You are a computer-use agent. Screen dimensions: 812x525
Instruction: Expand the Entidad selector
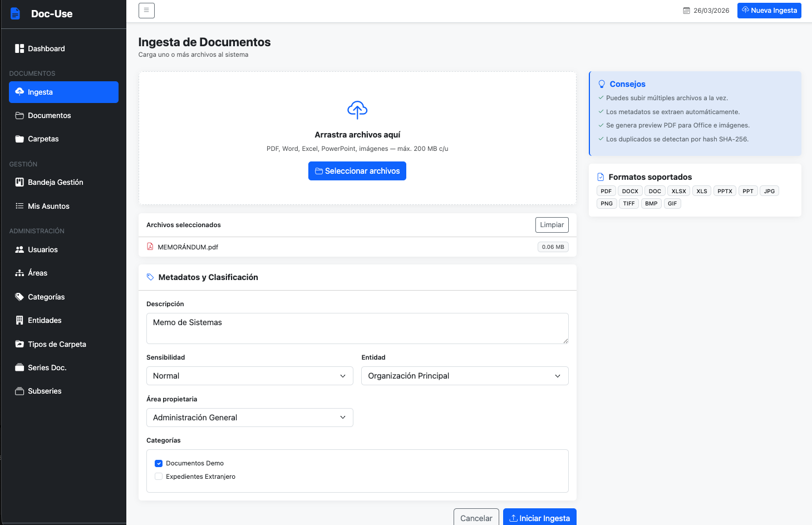[464, 376]
